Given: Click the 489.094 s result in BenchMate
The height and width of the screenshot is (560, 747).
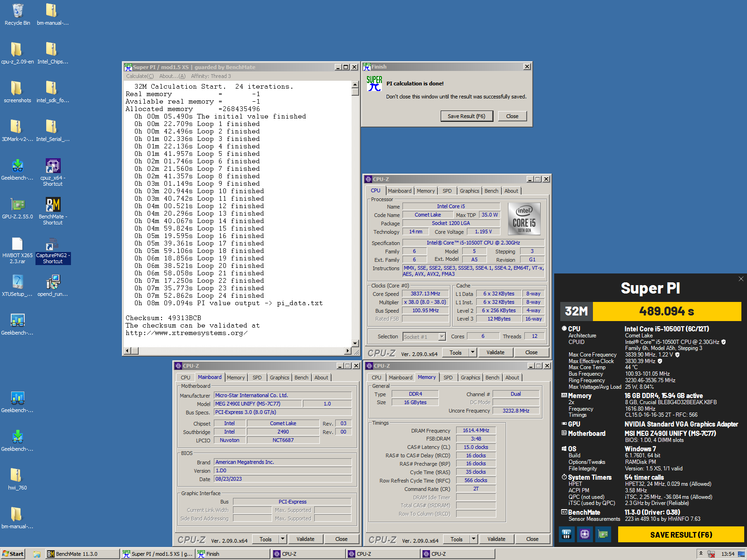Looking at the screenshot, I should click(667, 311).
